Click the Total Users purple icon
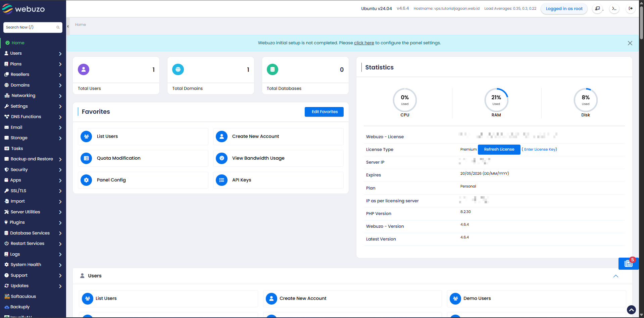Screen dimensions: 644x318 [x=84, y=69]
